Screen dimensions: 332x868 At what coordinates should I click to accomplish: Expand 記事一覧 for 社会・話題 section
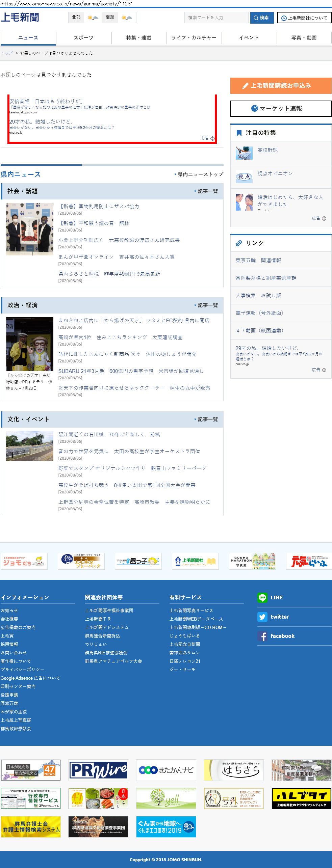206,191
